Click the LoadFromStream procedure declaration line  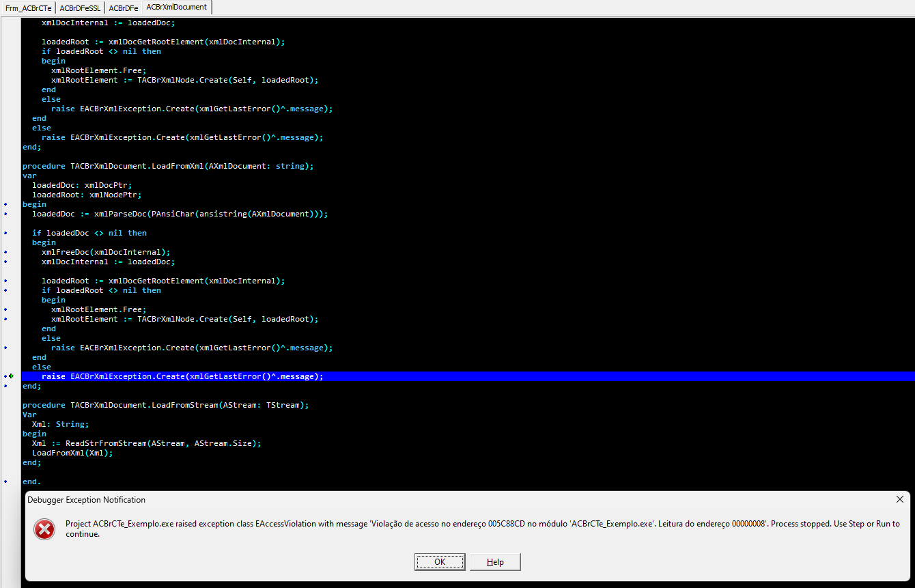pyautogui.click(x=166, y=405)
